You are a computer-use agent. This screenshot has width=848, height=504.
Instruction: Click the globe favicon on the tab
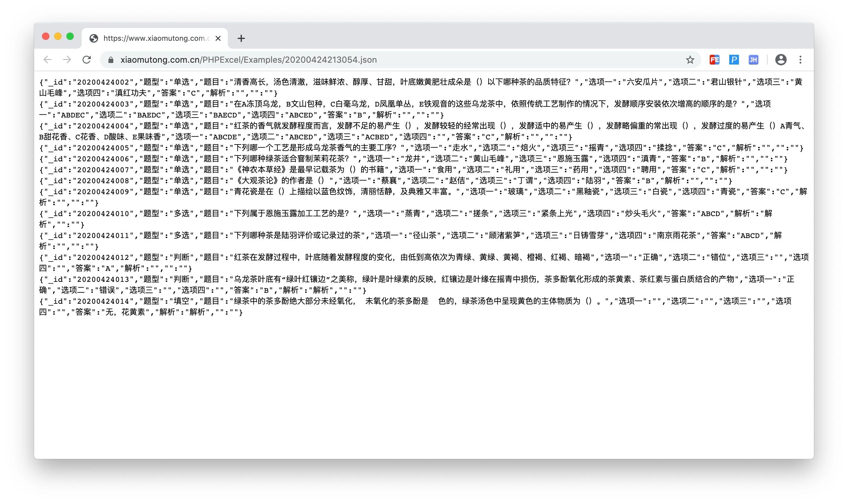(x=94, y=38)
